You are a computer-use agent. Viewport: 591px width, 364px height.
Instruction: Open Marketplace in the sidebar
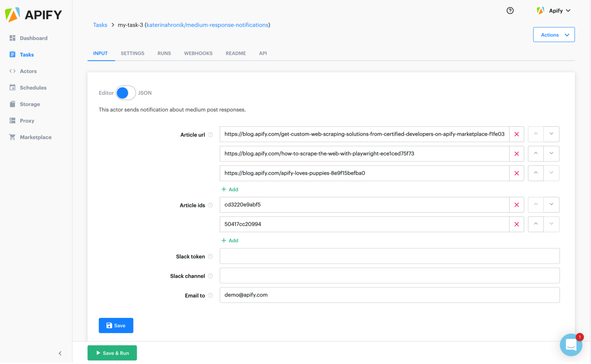coord(30,137)
